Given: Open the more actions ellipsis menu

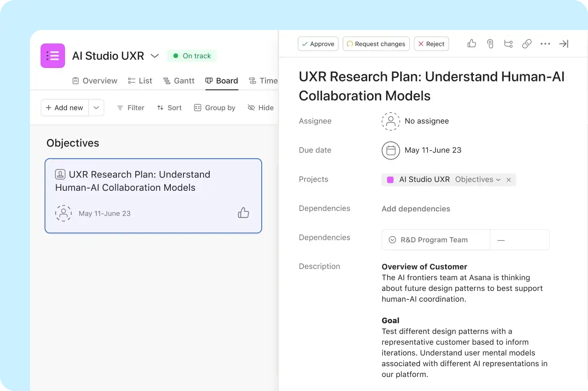Looking at the screenshot, I should (x=545, y=43).
